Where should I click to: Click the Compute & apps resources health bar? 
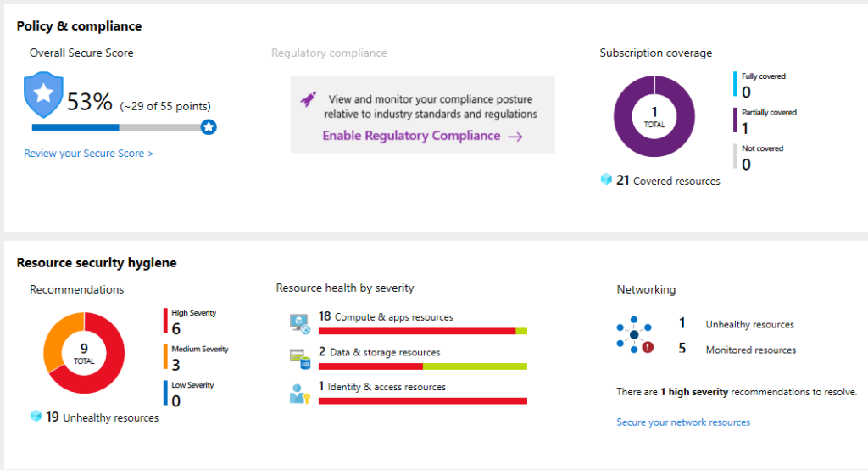(x=422, y=331)
